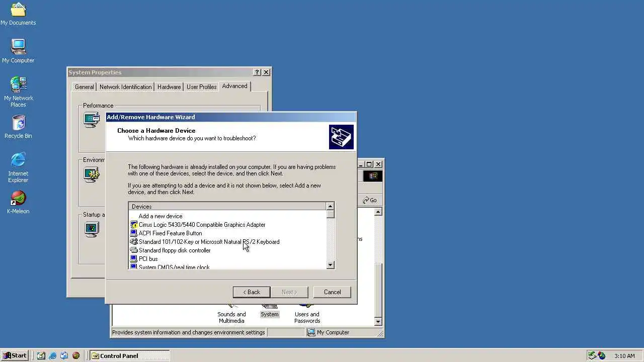Click the PCI bus device icon
The width and height of the screenshot is (644, 362).
(x=133, y=259)
